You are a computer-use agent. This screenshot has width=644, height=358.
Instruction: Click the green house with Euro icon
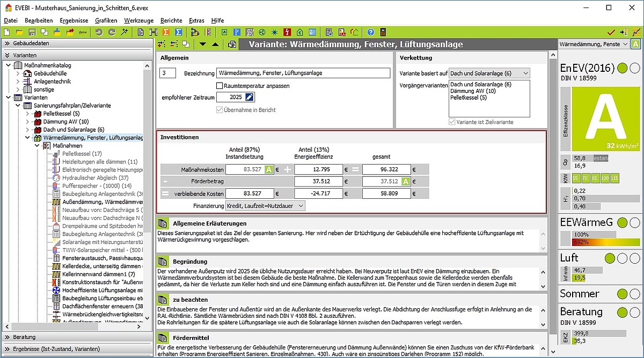coord(300,32)
